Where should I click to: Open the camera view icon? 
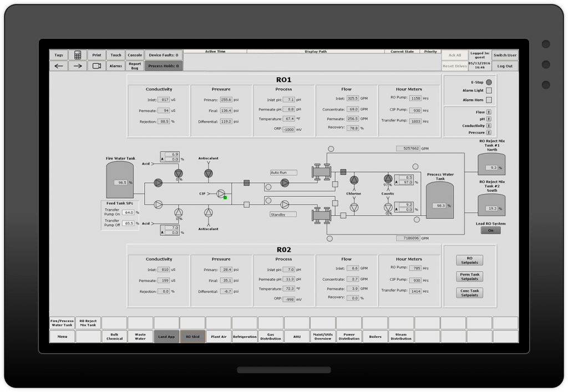[97, 65]
